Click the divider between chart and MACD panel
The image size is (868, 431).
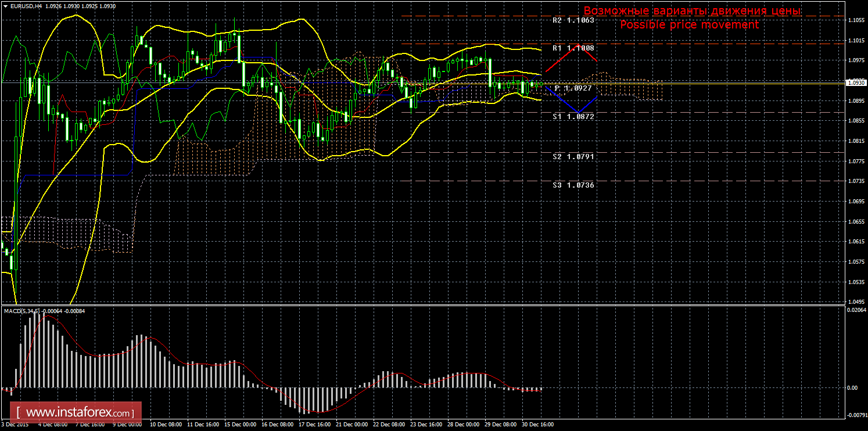tap(421, 304)
